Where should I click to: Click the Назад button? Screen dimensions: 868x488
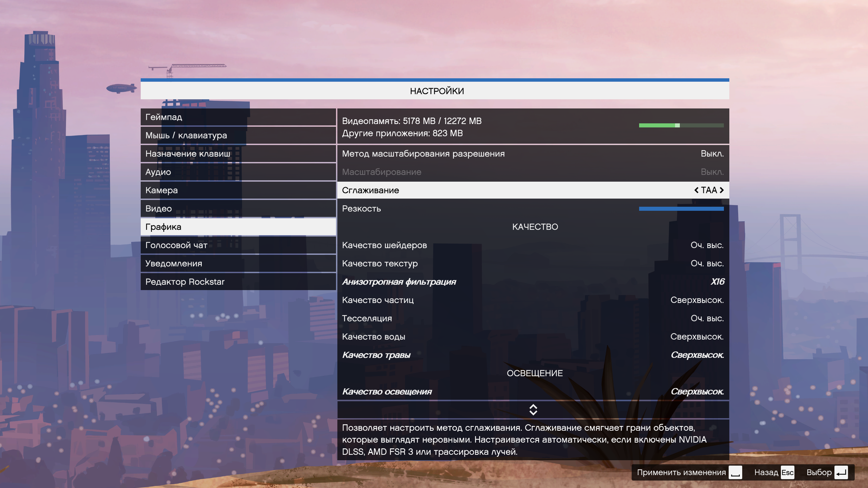[774, 472]
